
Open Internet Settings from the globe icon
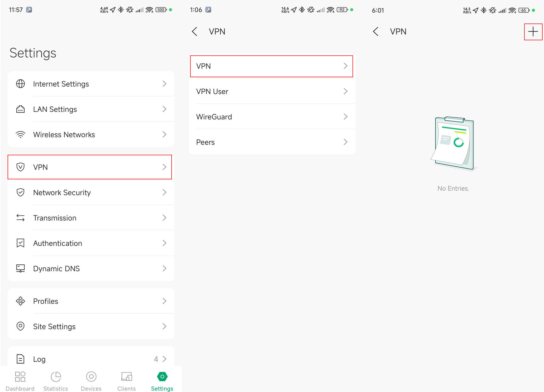click(x=20, y=84)
